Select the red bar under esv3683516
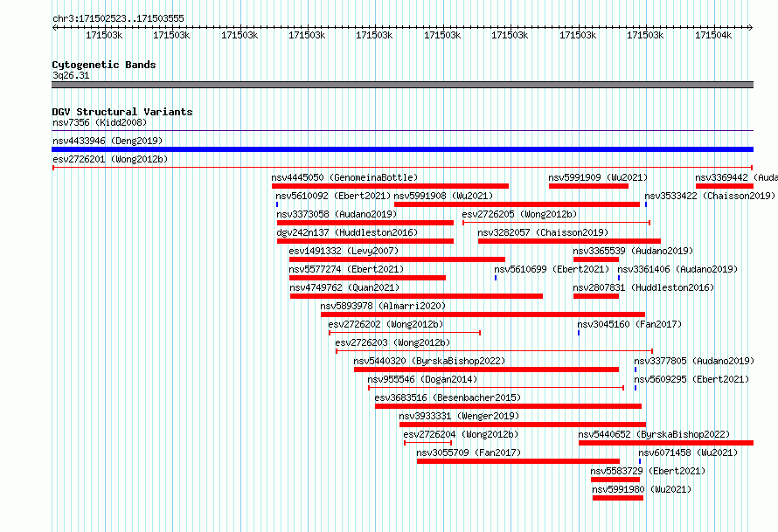The image size is (778, 532). (508, 406)
